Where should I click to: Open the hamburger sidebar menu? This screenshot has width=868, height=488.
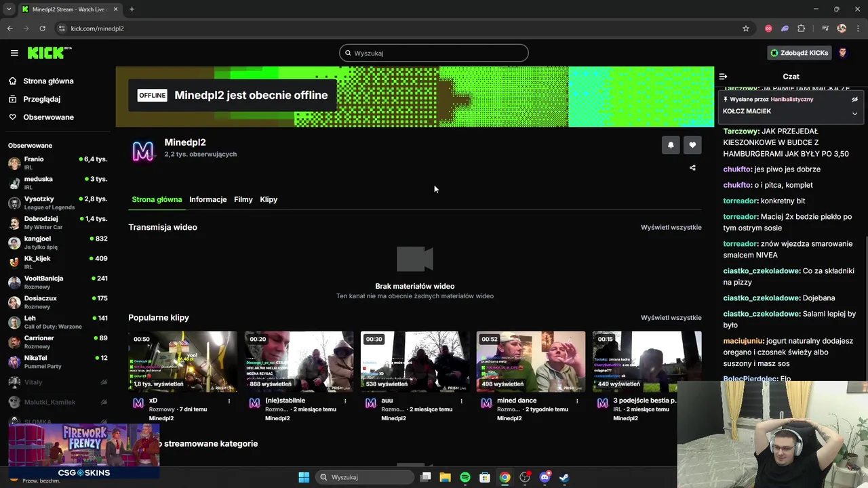14,53
